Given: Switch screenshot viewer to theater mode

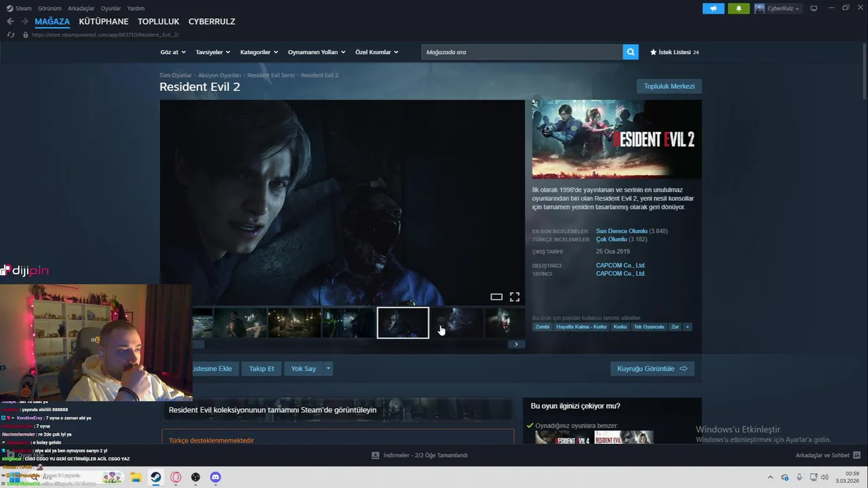Looking at the screenshot, I should 496,297.
